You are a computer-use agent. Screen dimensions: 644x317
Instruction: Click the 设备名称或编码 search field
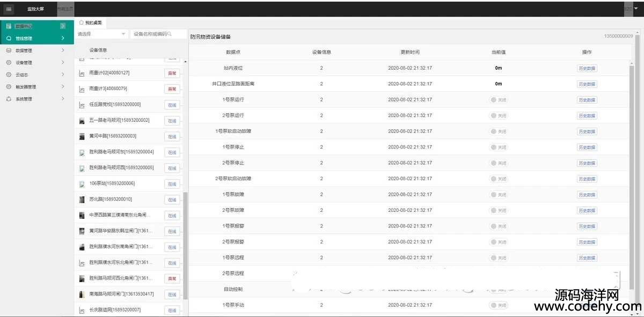(x=150, y=34)
